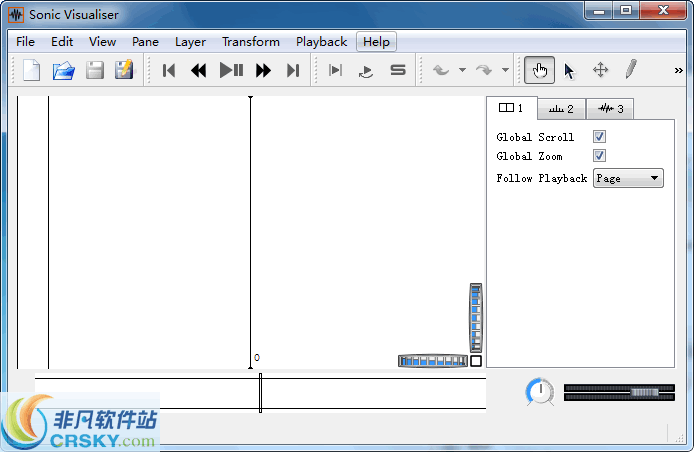
Task: Open the Follow Playback dropdown
Action: click(x=628, y=178)
